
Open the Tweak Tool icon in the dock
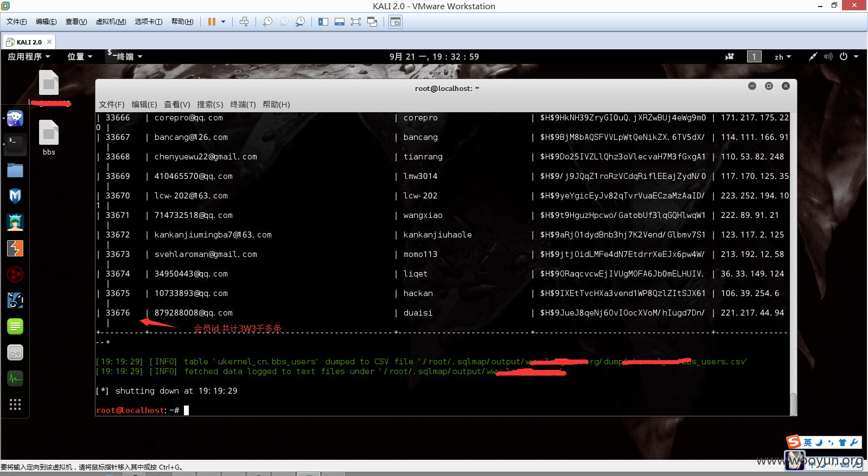[x=15, y=352]
